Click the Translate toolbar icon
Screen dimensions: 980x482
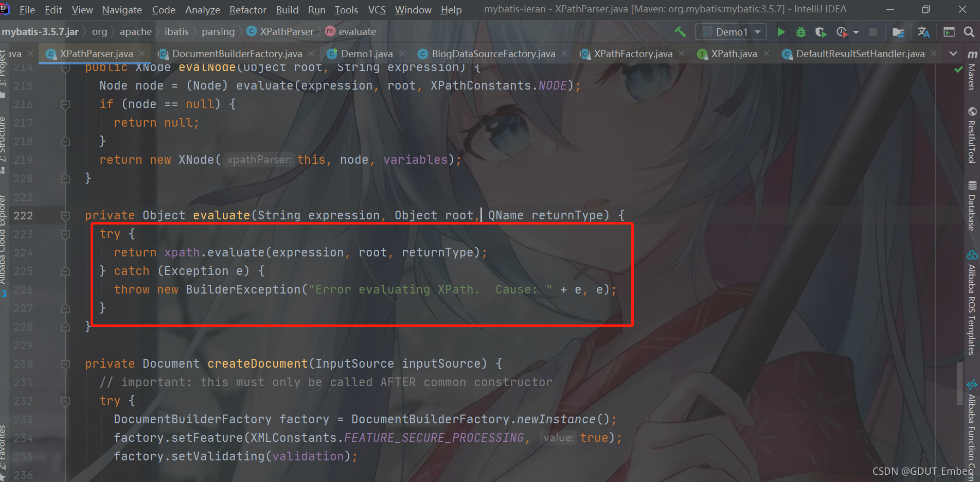pyautogui.click(x=923, y=32)
